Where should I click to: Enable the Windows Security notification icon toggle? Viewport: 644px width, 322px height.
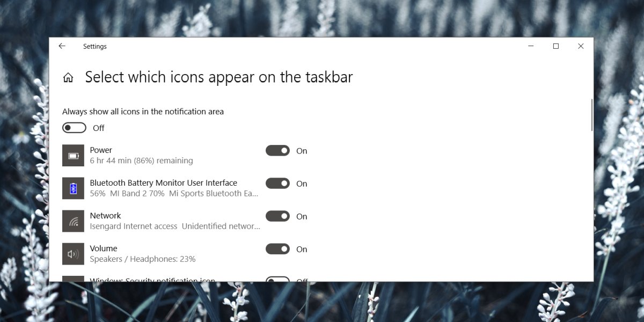pos(277,281)
